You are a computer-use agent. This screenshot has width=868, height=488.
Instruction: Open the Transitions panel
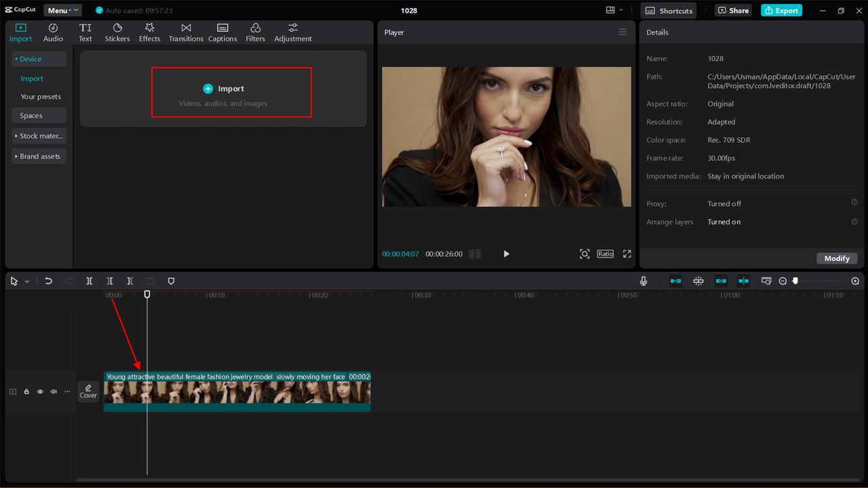click(186, 31)
